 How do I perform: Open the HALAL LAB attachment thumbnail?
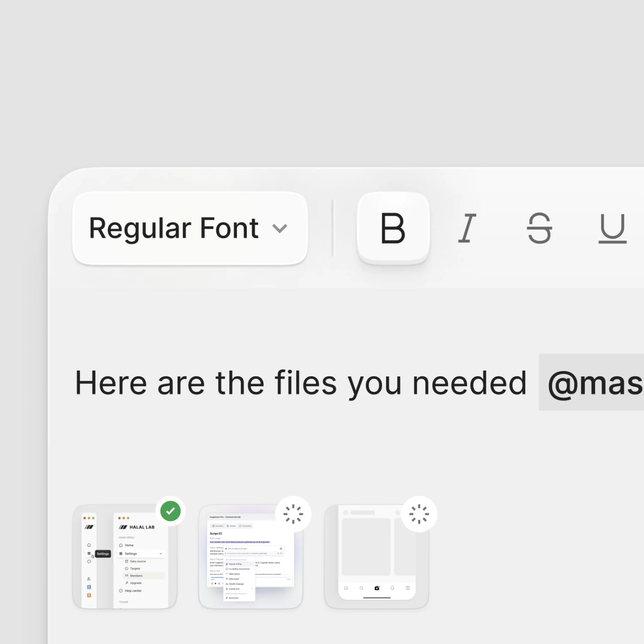coord(125,556)
